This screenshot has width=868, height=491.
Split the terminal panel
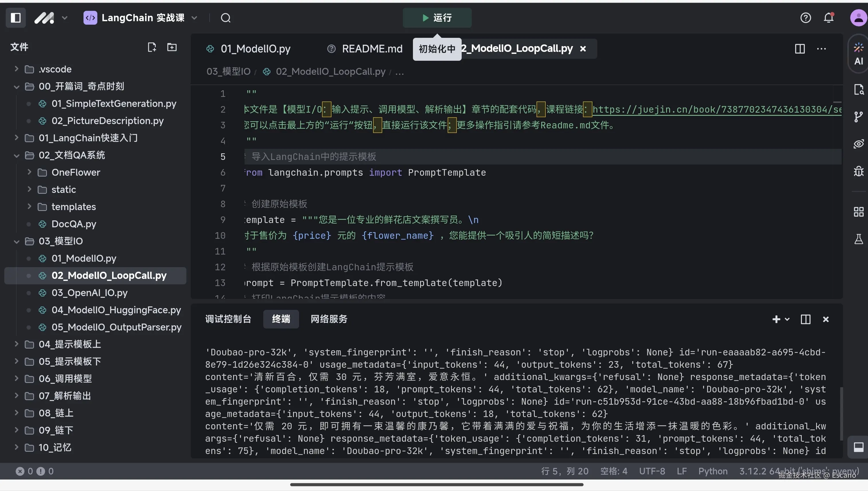[805, 319]
